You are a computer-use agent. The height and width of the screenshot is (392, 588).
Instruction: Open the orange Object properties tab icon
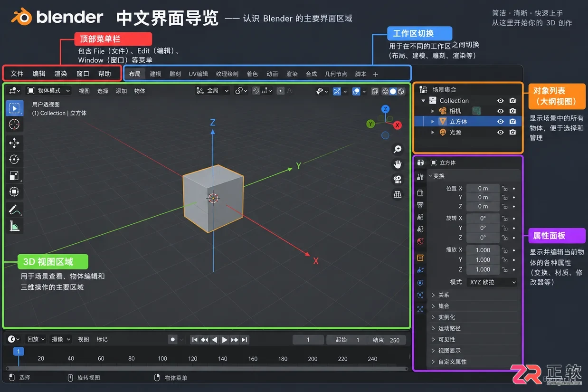pyautogui.click(x=420, y=258)
